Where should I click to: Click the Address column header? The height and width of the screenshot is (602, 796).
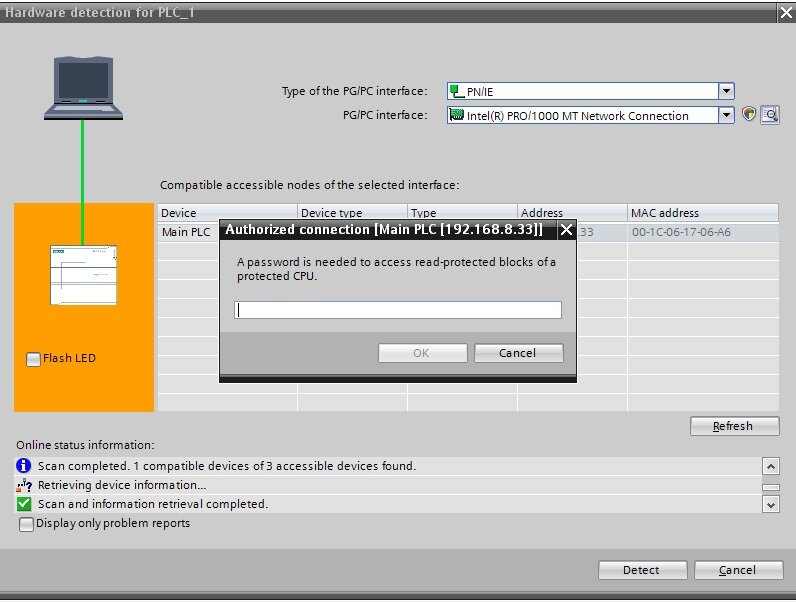pos(573,213)
